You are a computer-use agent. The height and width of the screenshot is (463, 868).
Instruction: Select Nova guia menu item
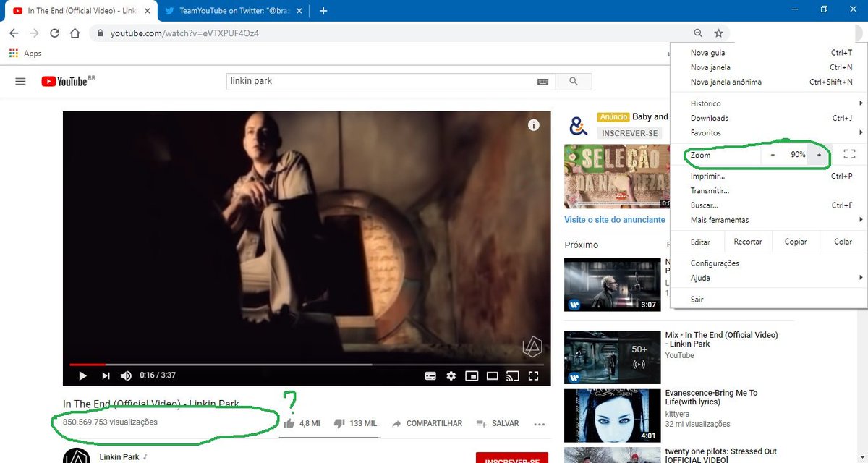coord(770,53)
